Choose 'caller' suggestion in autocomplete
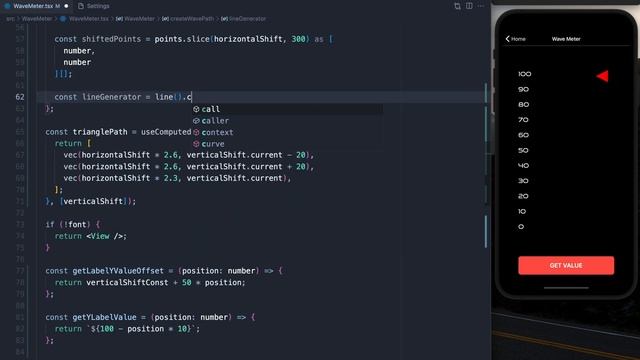Image resolution: width=640 pixels, height=360 pixels. pos(288,120)
